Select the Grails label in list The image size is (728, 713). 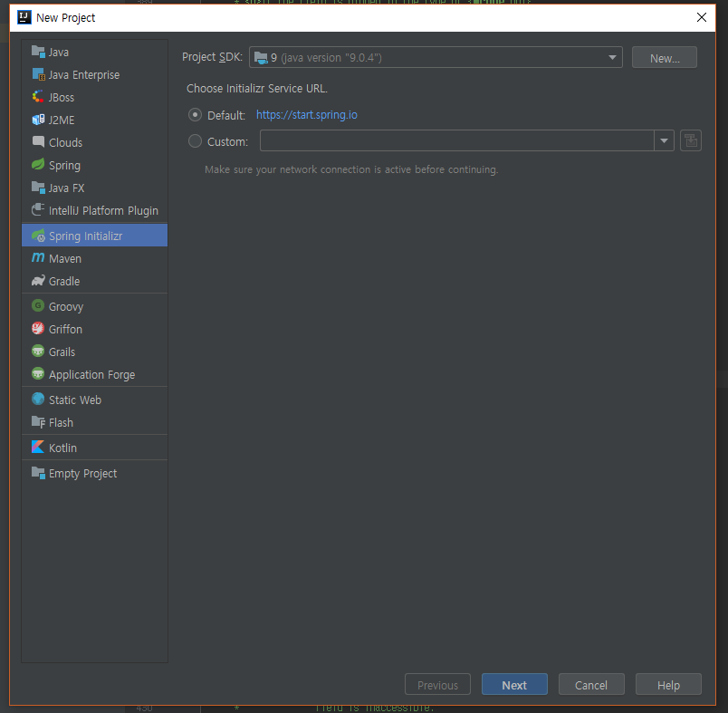(x=62, y=352)
